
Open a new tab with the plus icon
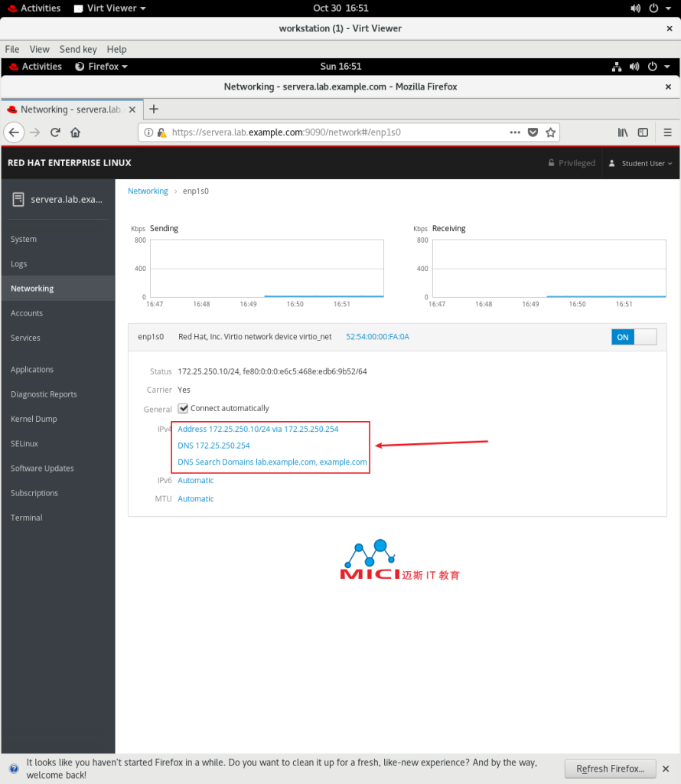coord(154,109)
